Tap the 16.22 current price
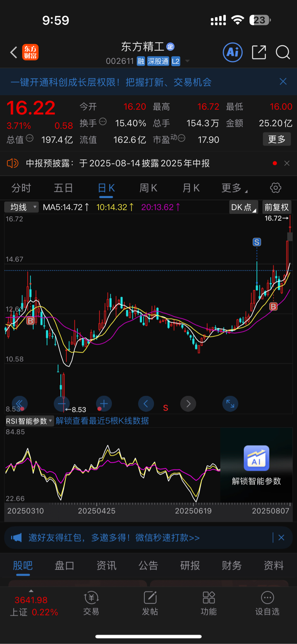 [31, 108]
